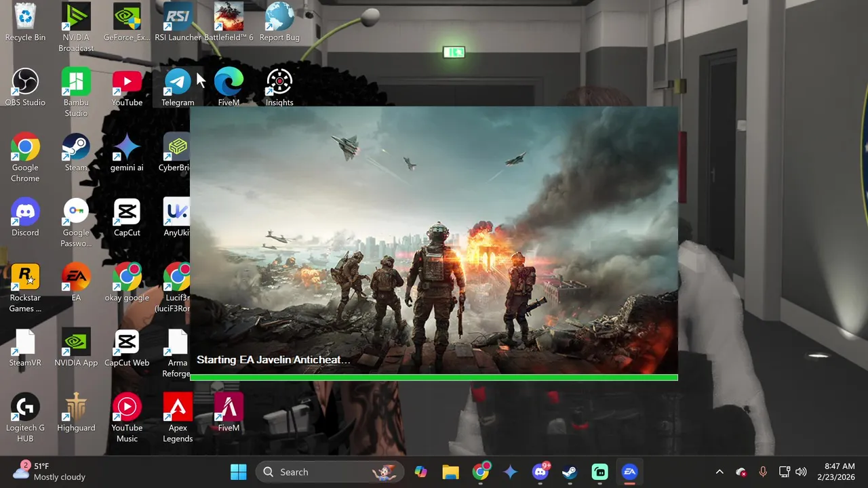Open the Insights desktop shortcut
Screen dimensions: 868x488
[279, 87]
